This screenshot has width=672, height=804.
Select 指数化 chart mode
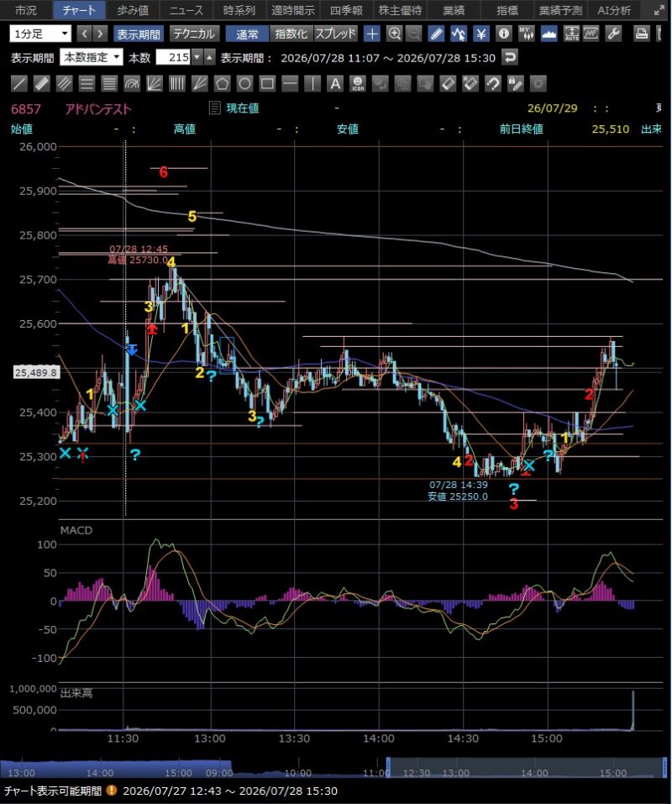291,34
